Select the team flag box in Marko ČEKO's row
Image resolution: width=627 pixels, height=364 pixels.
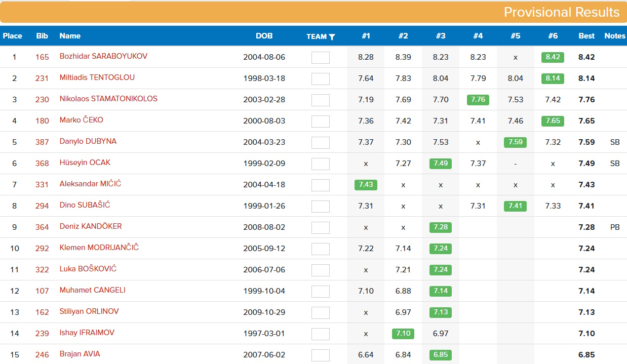coord(320,121)
